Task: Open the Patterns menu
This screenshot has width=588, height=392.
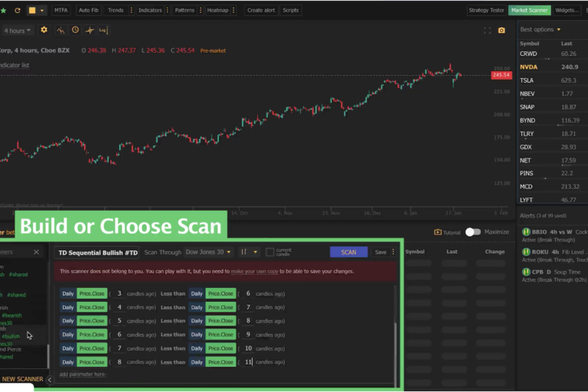Action: 185,11
